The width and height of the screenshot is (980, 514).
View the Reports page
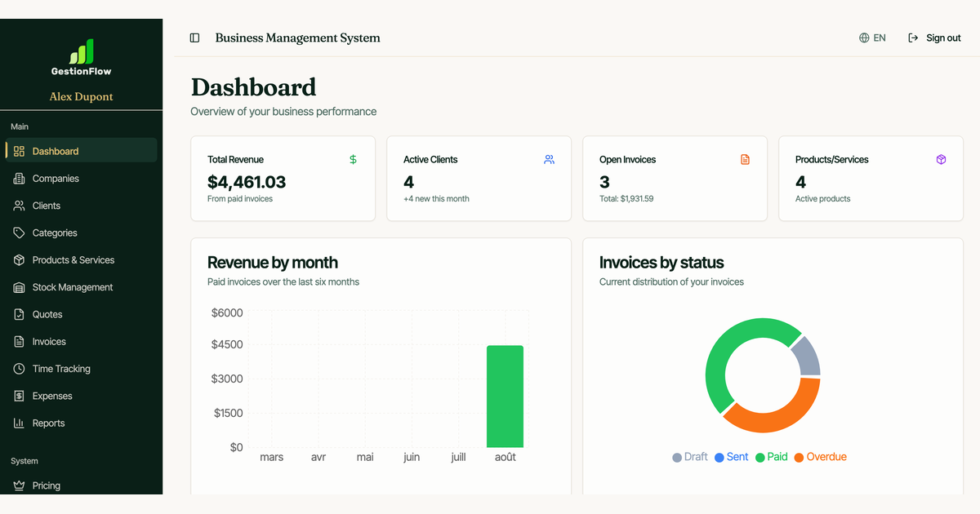(x=81, y=423)
